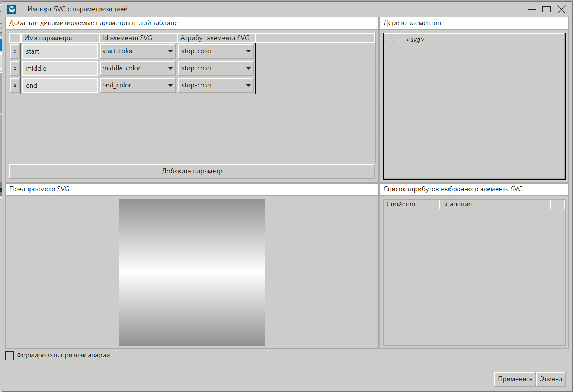Delete the 'middle' parameter row with x

(x=15, y=68)
